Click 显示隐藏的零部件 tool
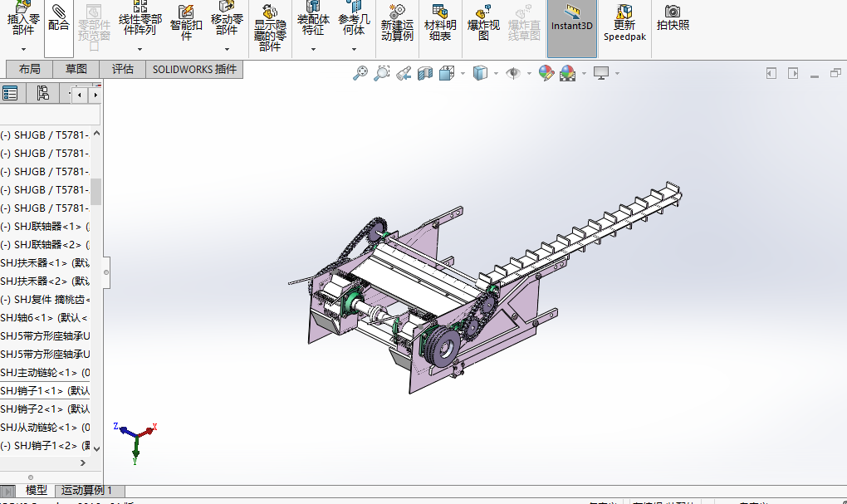847x504 pixels. point(270,28)
